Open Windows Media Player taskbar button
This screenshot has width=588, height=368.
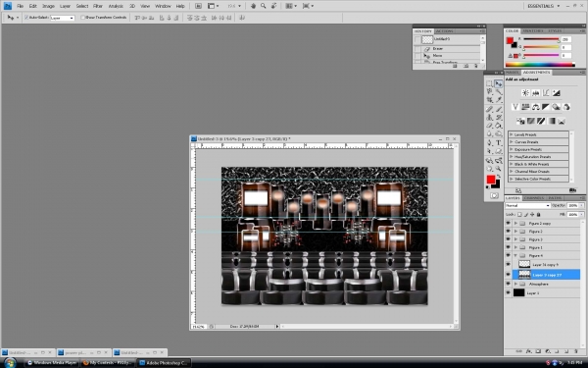coord(51,363)
